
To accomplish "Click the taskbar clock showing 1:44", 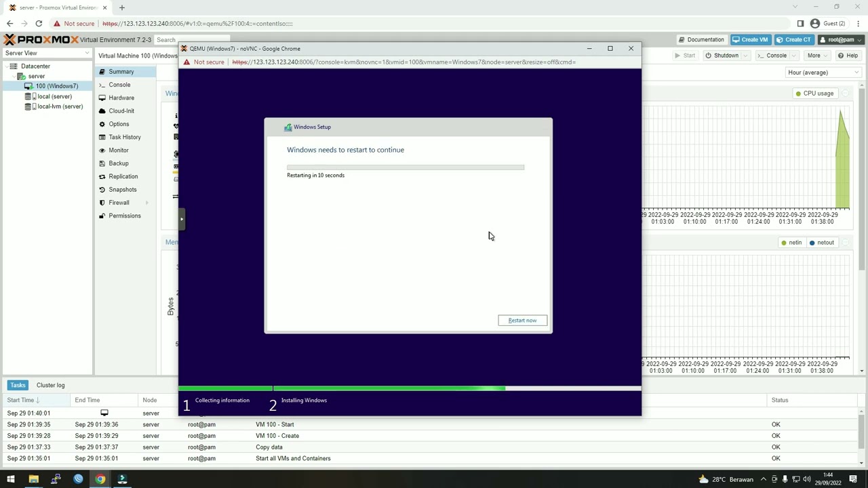I will pyautogui.click(x=829, y=479).
